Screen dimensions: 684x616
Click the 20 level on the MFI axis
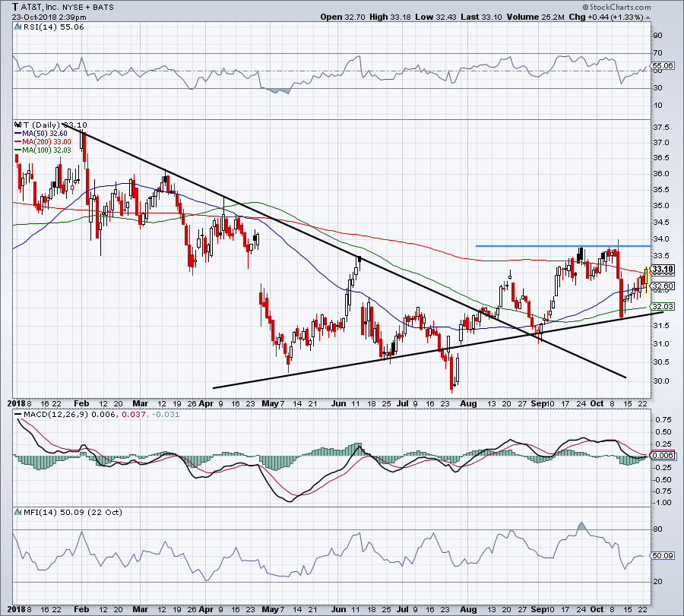(657, 582)
